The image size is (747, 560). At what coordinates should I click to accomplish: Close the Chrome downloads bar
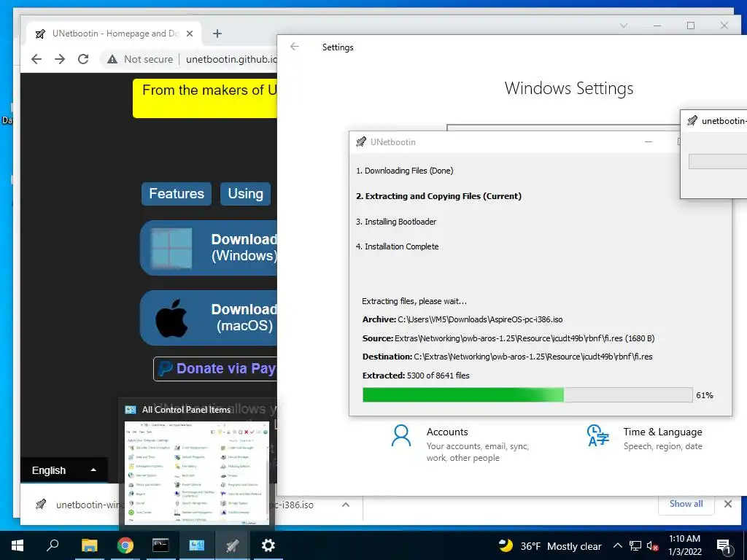[728, 504]
